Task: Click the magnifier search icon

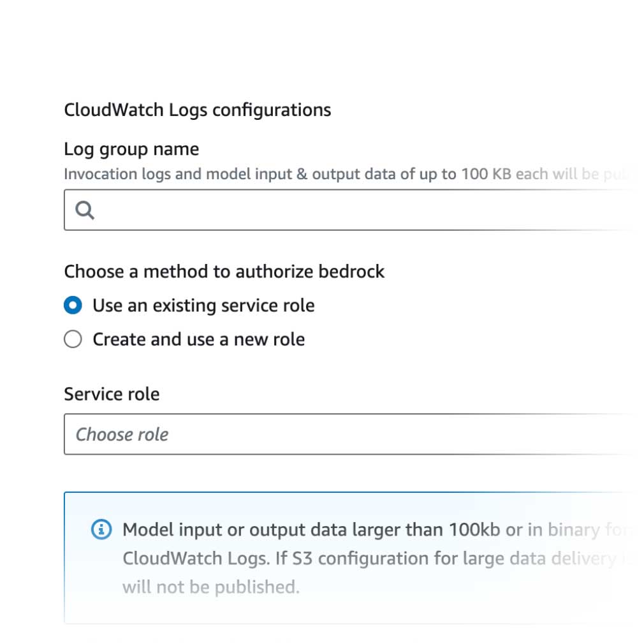Action: click(85, 210)
